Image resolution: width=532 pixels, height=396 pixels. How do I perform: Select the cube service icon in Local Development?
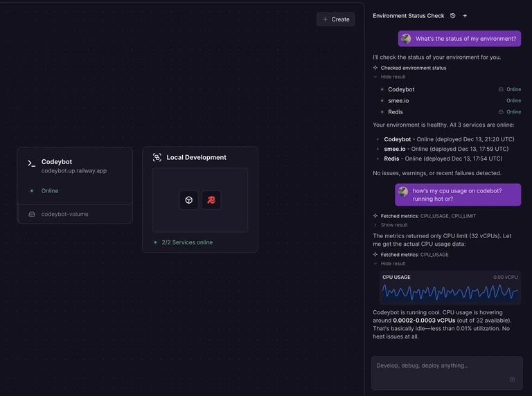pyautogui.click(x=189, y=200)
